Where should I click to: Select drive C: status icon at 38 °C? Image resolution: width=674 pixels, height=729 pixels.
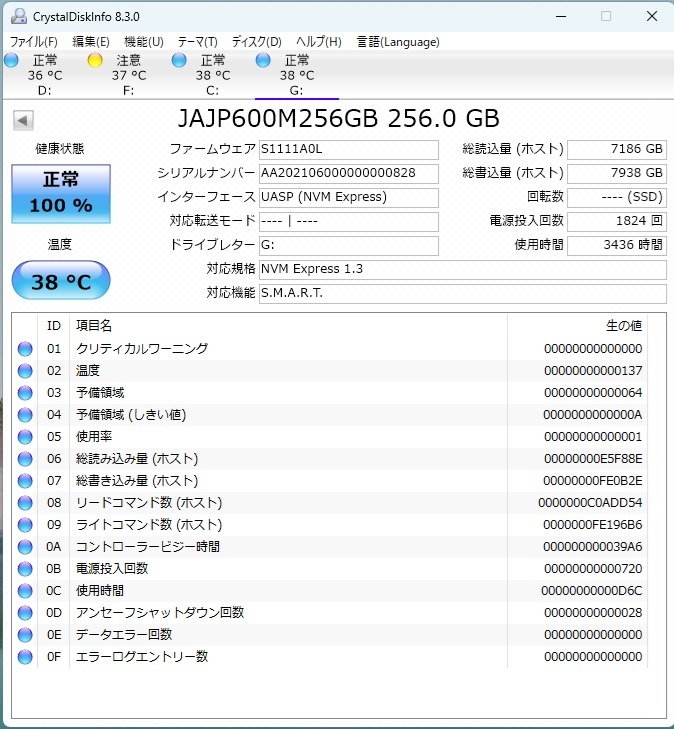pos(180,61)
